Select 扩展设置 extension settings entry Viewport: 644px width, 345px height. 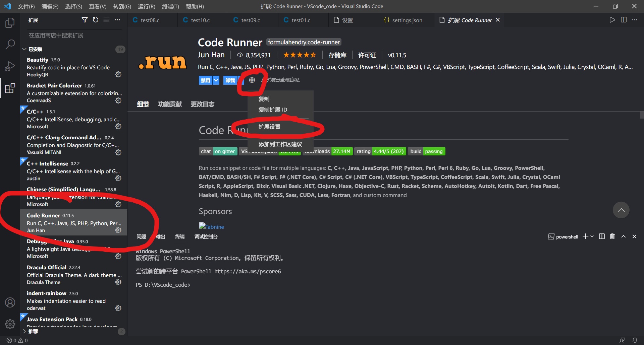tap(280, 127)
